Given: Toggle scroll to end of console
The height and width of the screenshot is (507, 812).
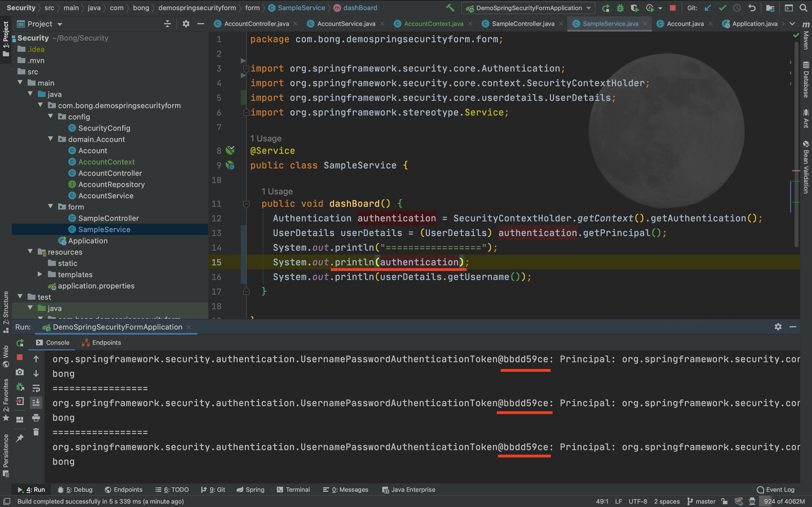Looking at the screenshot, I should coord(36,403).
